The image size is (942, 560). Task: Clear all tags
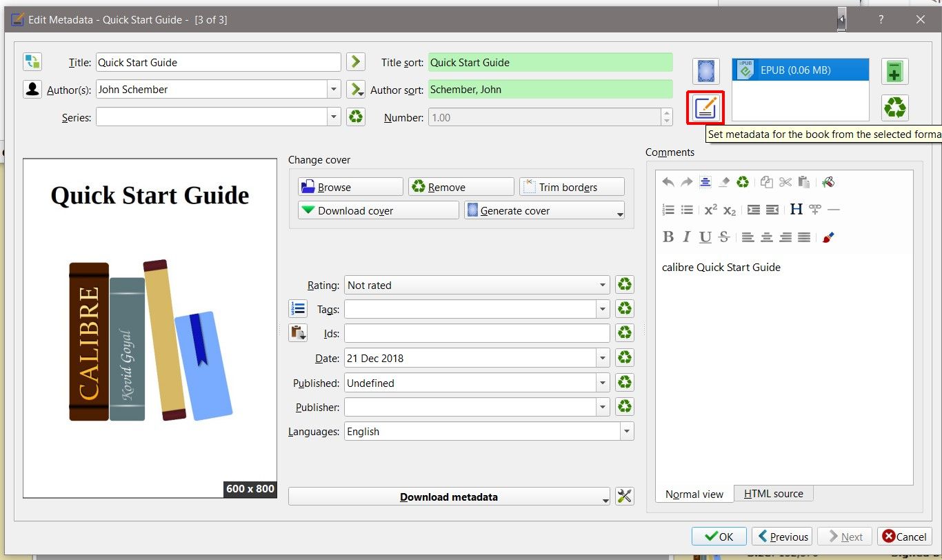click(625, 309)
